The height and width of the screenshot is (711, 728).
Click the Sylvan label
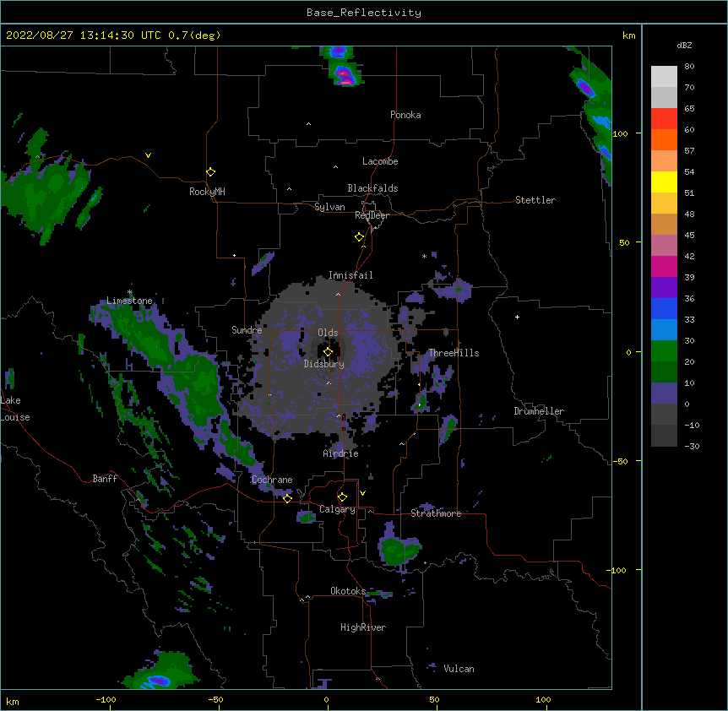[329, 207]
